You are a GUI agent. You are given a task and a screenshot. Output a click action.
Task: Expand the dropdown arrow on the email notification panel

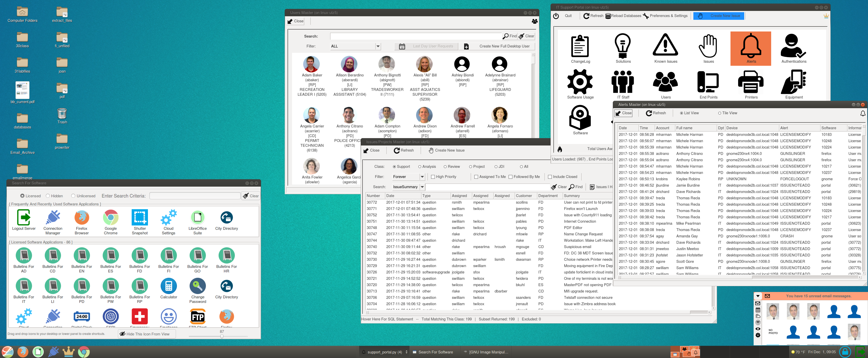click(x=758, y=296)
